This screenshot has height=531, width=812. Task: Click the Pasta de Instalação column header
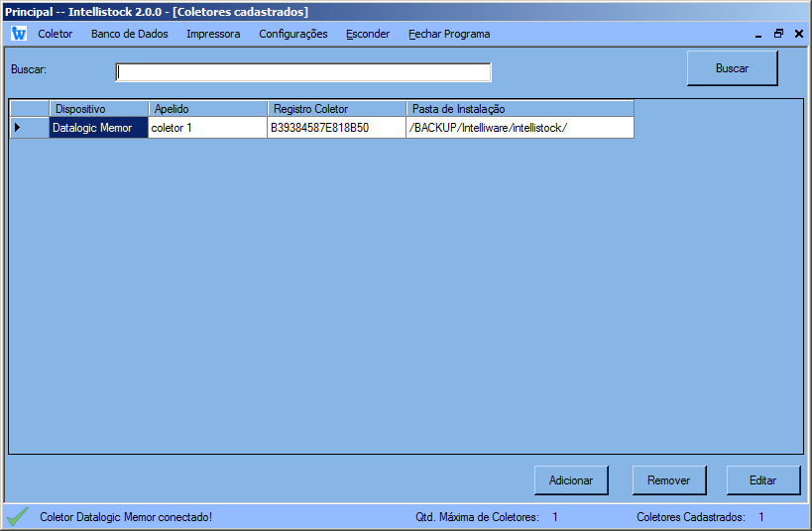click(520, 109)
